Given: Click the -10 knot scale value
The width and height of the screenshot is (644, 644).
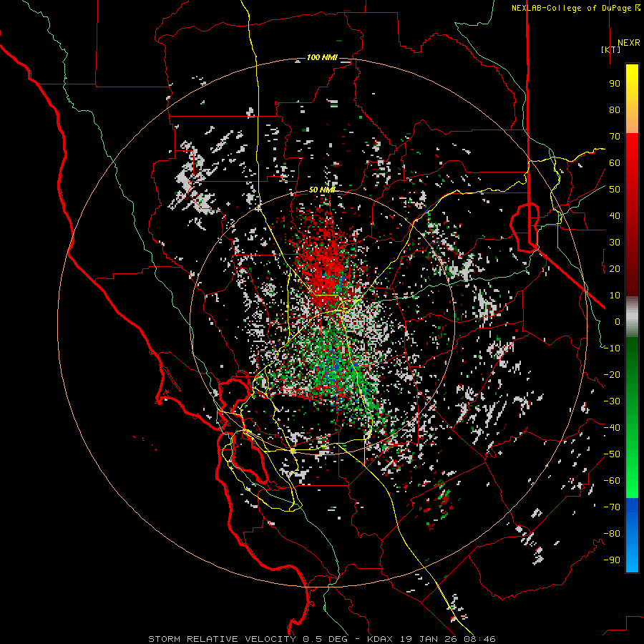Looking at the screenshot, I should 612,348.
